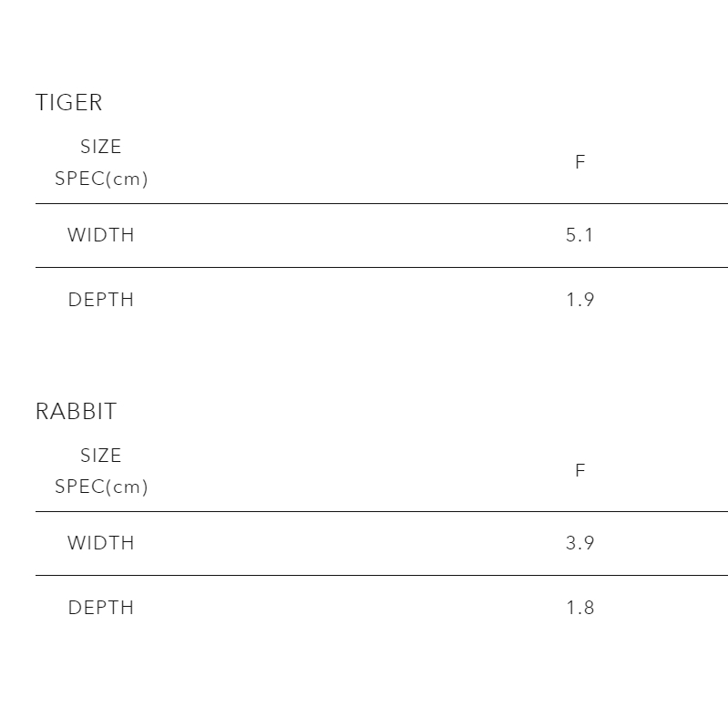
Task: Select the SIZE label under RABBIT
Action: [100, 456]
